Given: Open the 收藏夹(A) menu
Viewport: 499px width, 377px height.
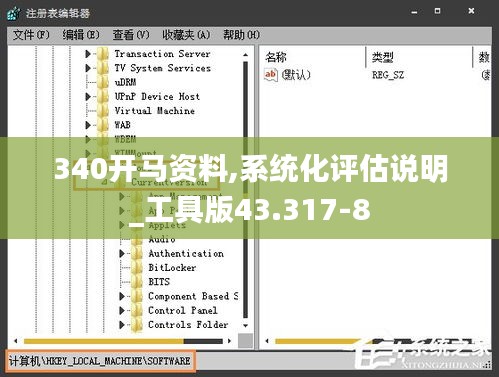Looking at the screenshot, I should click(186, 35).
